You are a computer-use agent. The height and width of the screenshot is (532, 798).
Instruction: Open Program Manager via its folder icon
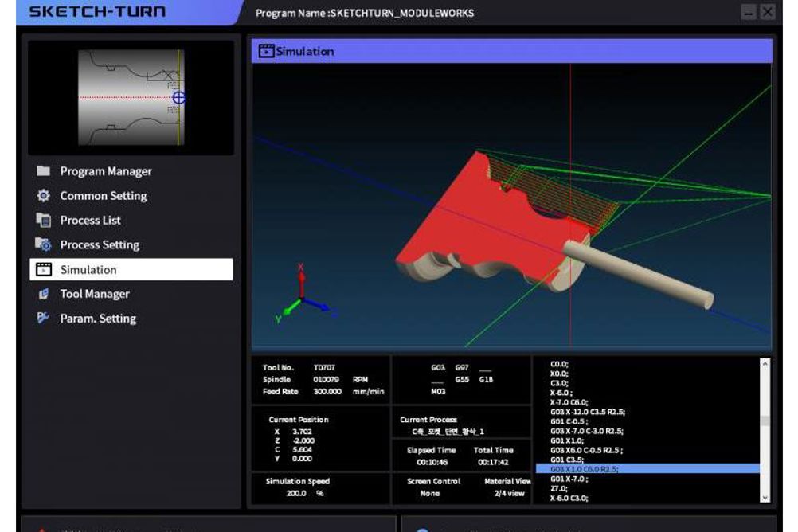click(x=43, y=171)
